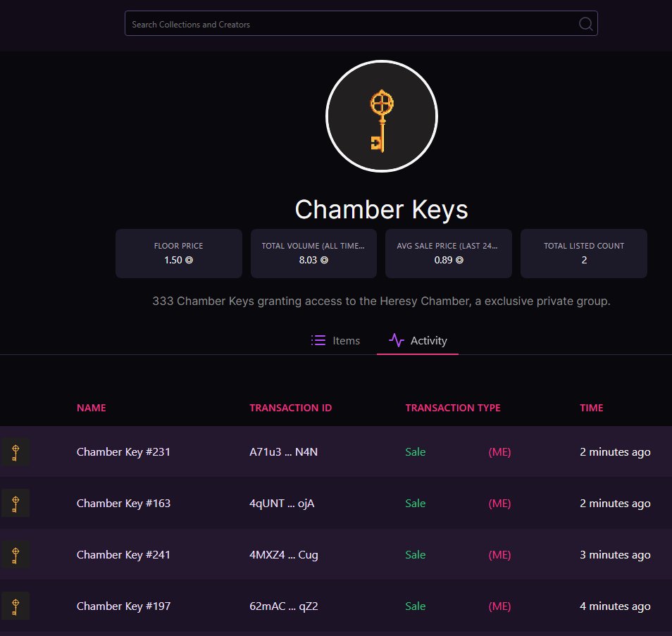This screenshot has width=672, height=636.
Task: Open transaction A71u3 ... N4N
Action: [283, 452]
